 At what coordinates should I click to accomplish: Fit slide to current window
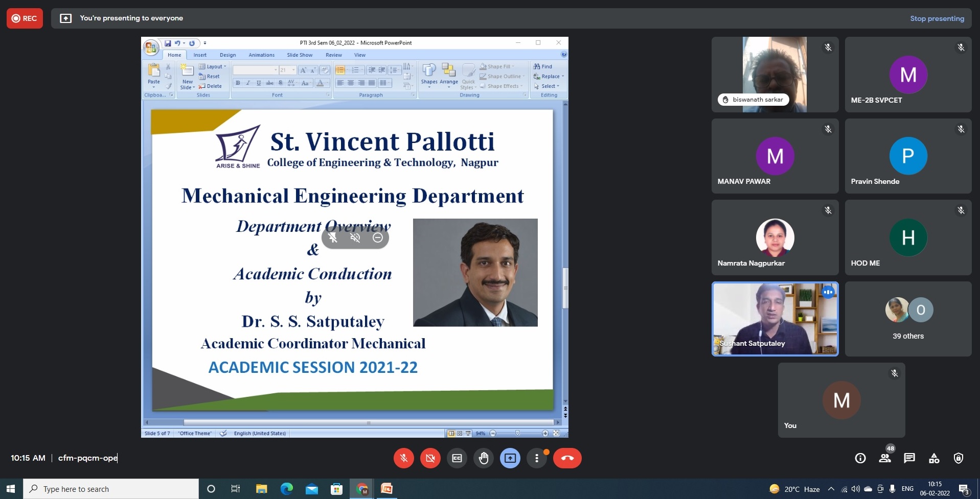tap(556, 433)
